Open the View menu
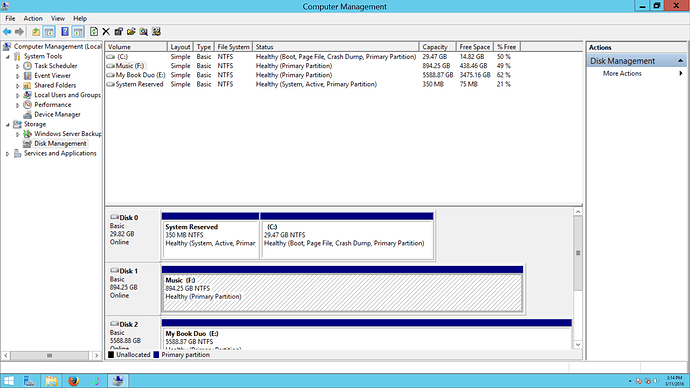The image size is (690, 388). tap(58, 18)
